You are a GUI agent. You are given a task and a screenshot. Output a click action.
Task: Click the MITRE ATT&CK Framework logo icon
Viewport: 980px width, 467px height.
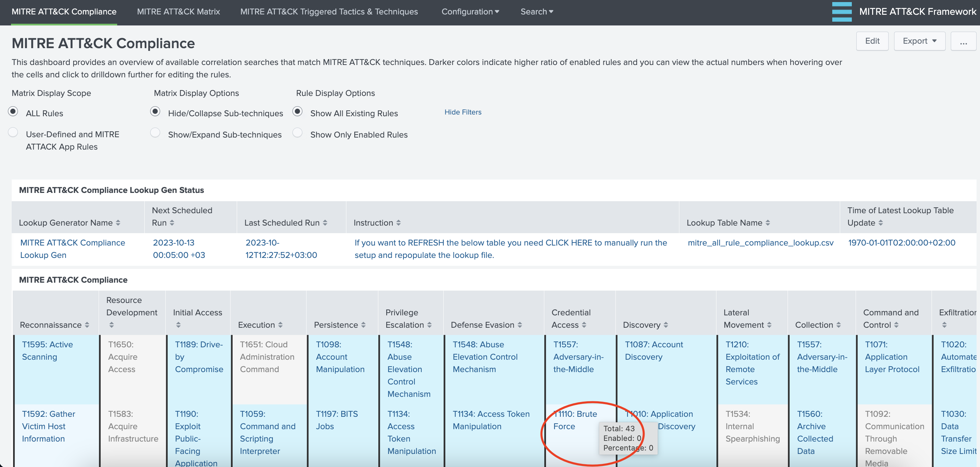(x=841, y=12)
